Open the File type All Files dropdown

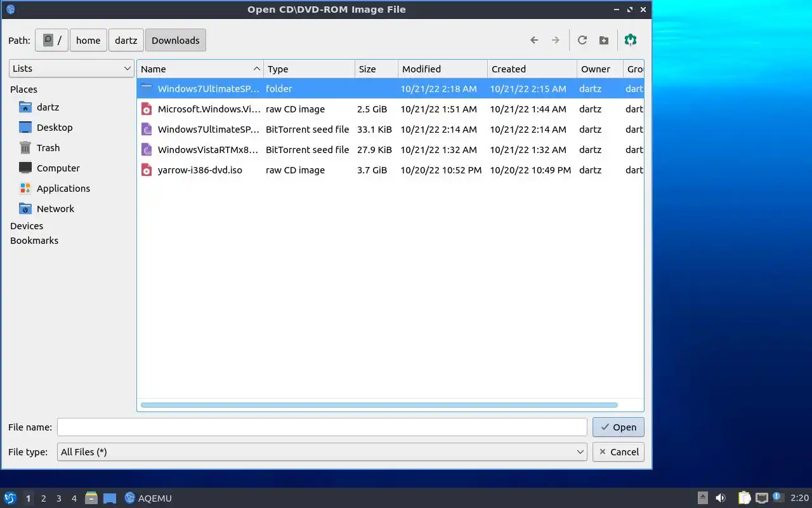pyautogui.click(x=322, y=452)
